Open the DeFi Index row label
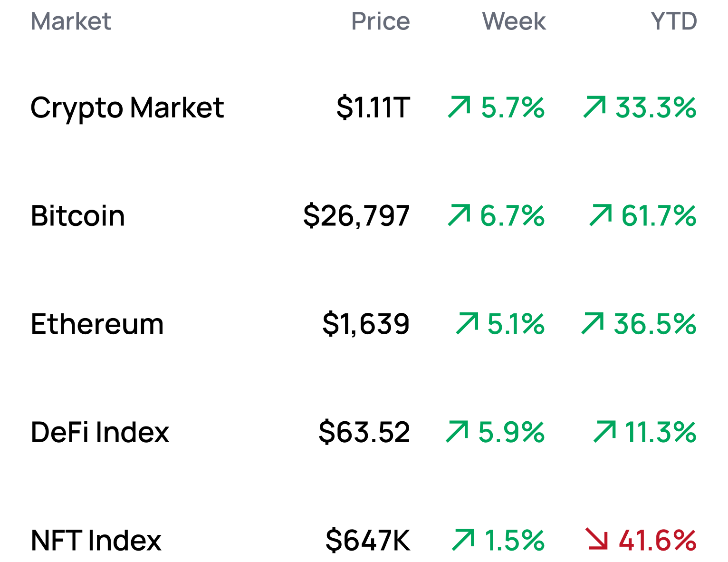 pyautogui.click(x=100, y=432)
